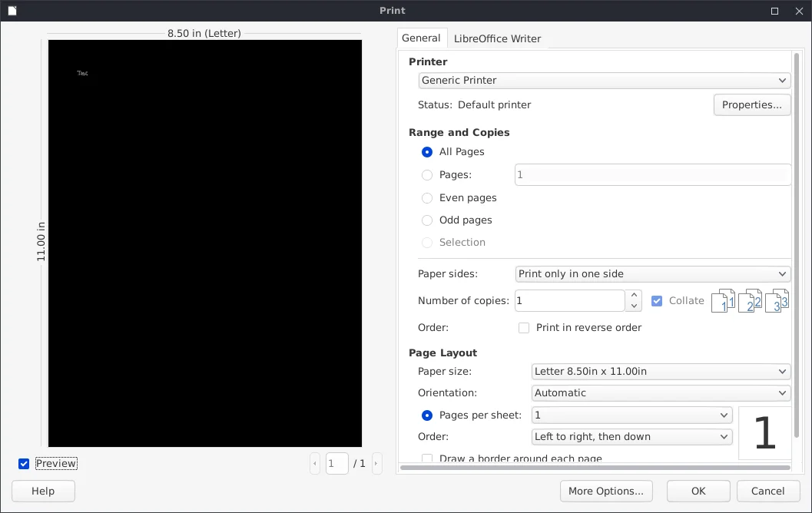Click the Status: Default printer text

point(474,104)
